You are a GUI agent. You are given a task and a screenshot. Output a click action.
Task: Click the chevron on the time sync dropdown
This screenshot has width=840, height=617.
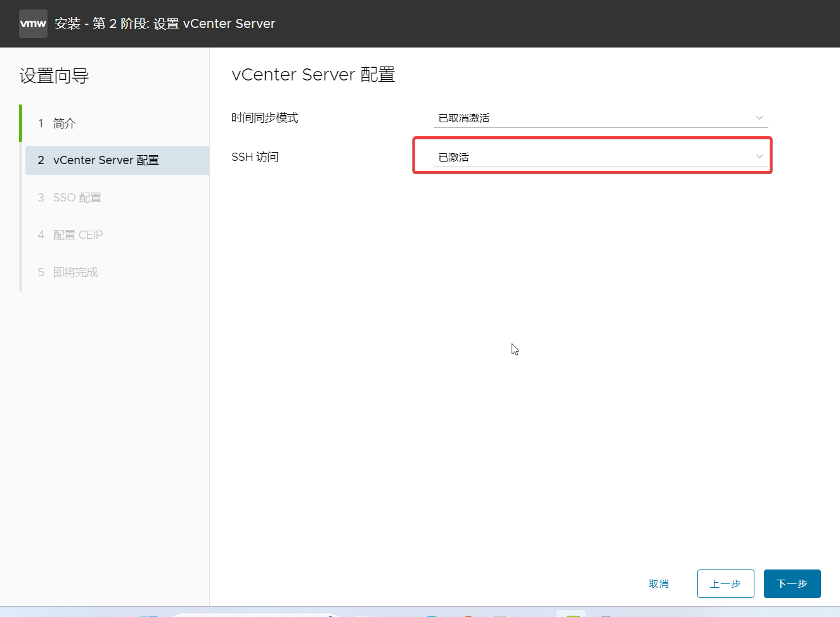click(759, 118)
